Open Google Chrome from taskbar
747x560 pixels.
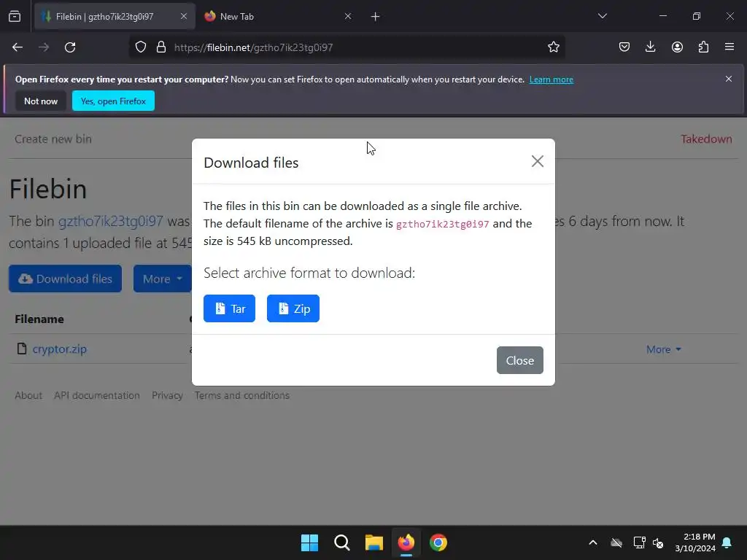coord(438,542)
